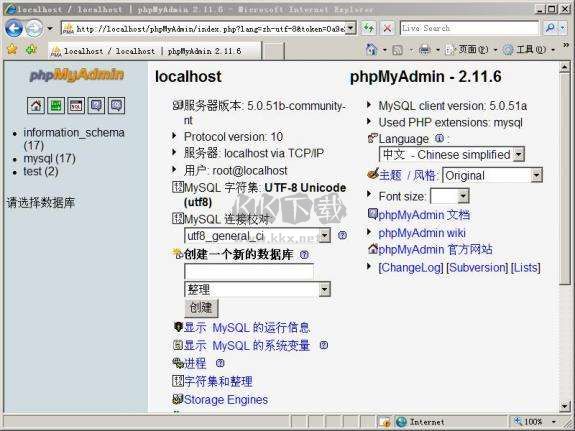Screen dimensions: 575x431
Task: Open the 工具 tools menu
Action: (529, 50)
